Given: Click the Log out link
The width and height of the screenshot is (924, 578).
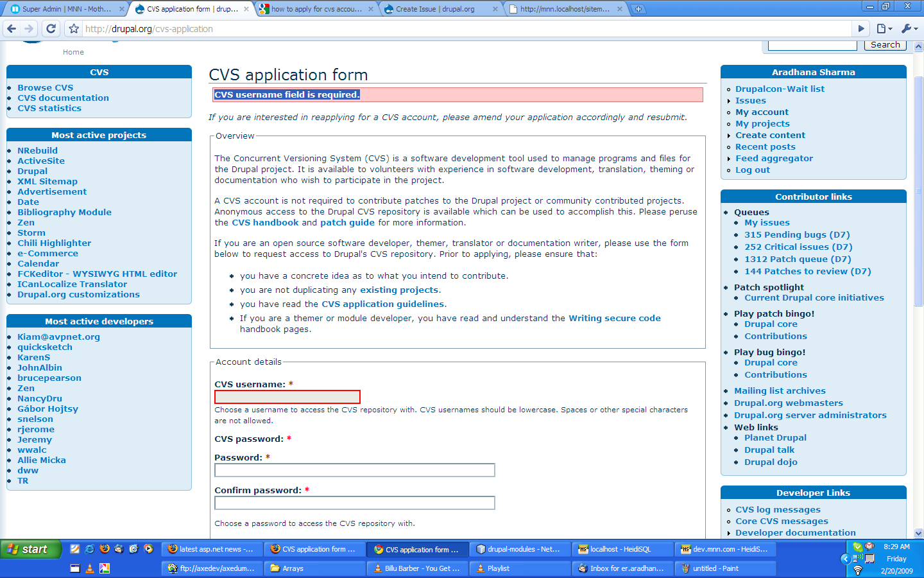Looking at the screenshot, I should click(753, 170).
